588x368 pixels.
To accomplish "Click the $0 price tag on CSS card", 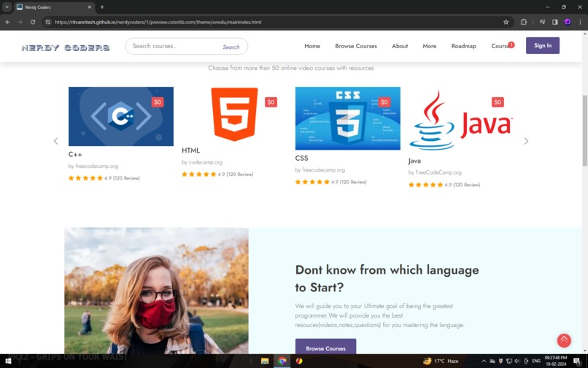I will (x=384, y=102).
